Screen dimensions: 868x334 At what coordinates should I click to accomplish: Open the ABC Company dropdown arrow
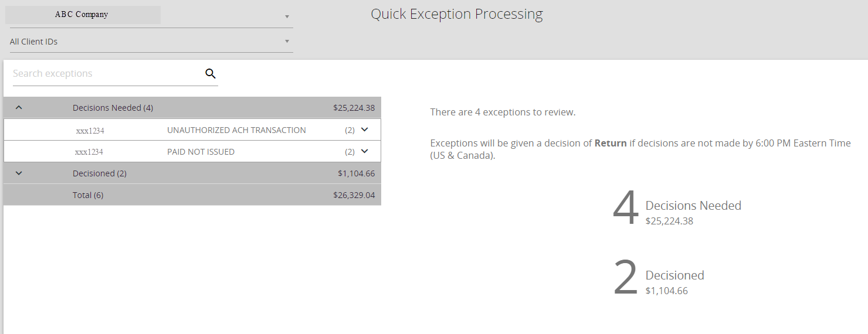pos(287,16)
